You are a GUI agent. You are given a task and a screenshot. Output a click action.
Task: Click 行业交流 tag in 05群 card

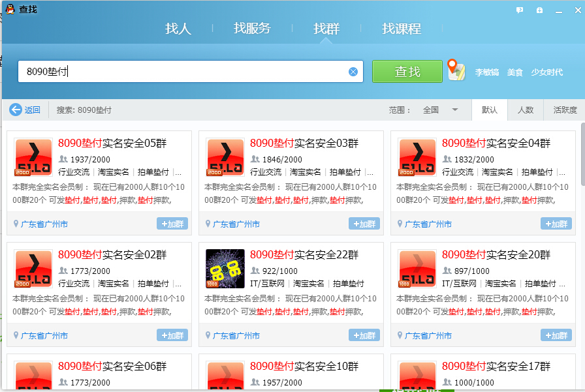[74, 172]
